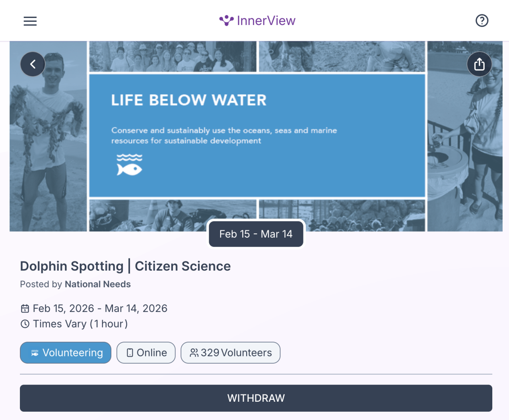This screenshot has height=420, width=509.
Task: Open the hamburger navigation menu
Action: (30, 21)
